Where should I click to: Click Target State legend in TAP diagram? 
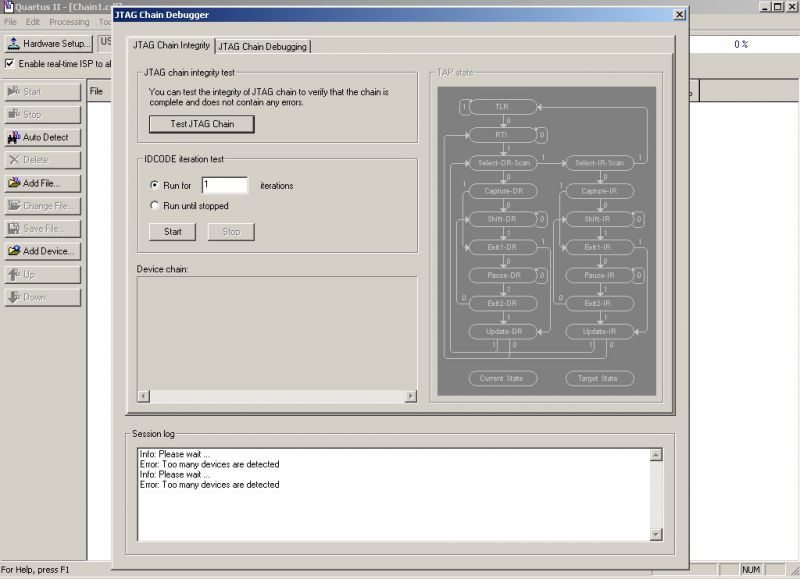(x=599, y=378)
